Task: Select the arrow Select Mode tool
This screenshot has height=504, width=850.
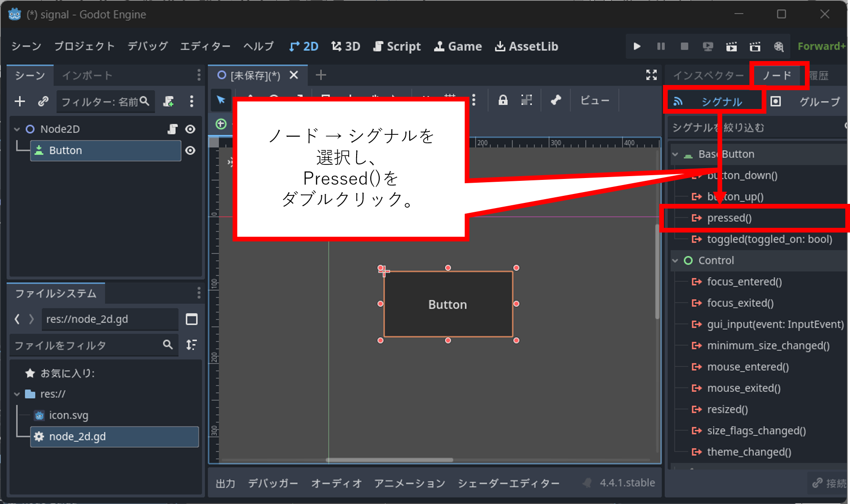Action: click(221, 100)
